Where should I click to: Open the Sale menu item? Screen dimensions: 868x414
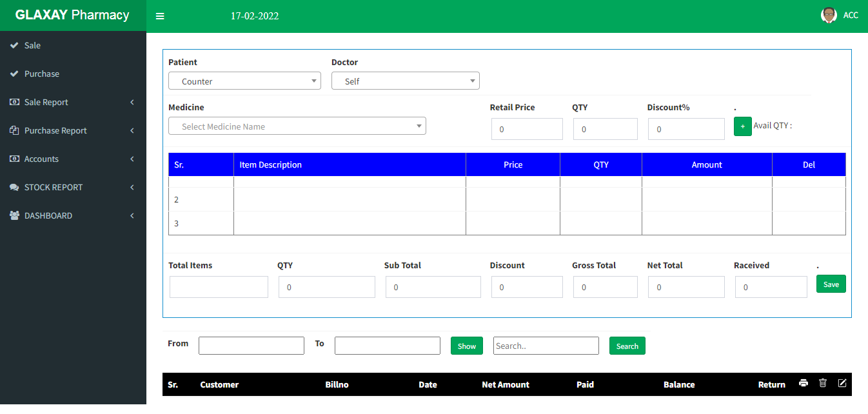click(32, 45)
